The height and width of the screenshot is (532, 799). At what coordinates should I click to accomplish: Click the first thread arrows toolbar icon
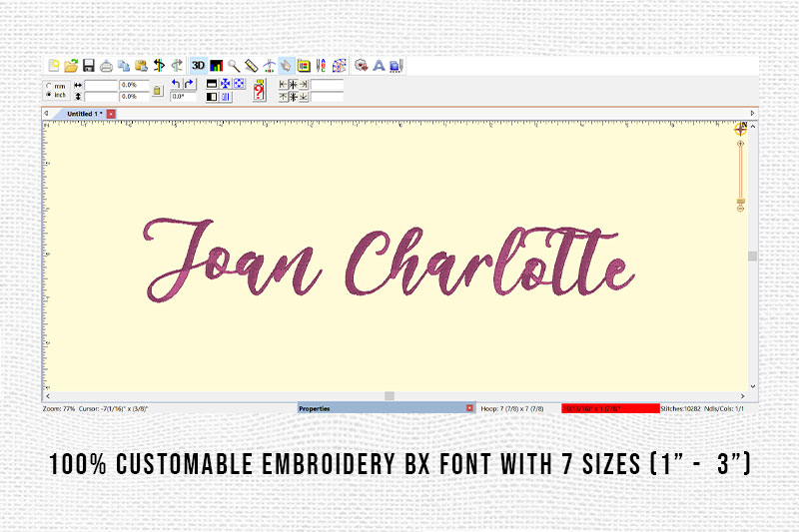click(x=159, y=66)
